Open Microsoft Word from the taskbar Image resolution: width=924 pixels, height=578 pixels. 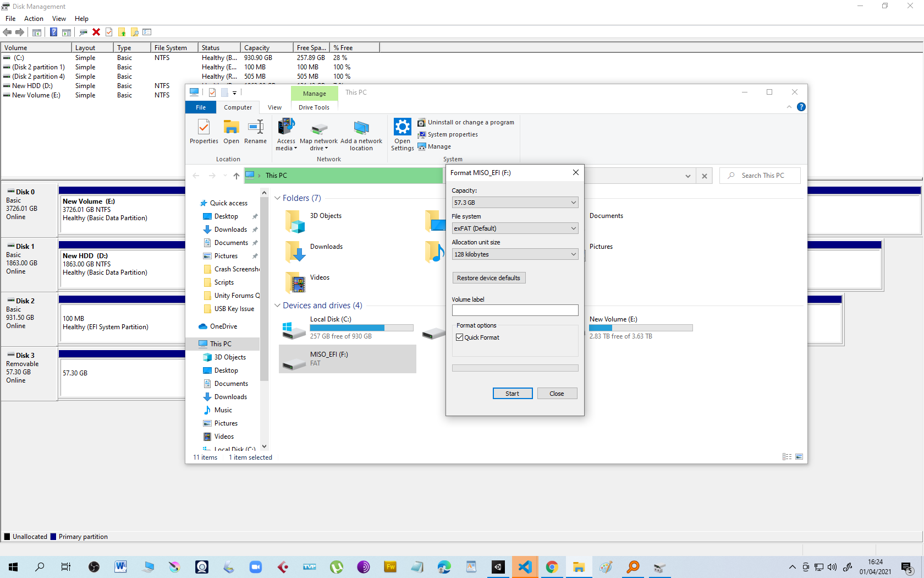121,567
